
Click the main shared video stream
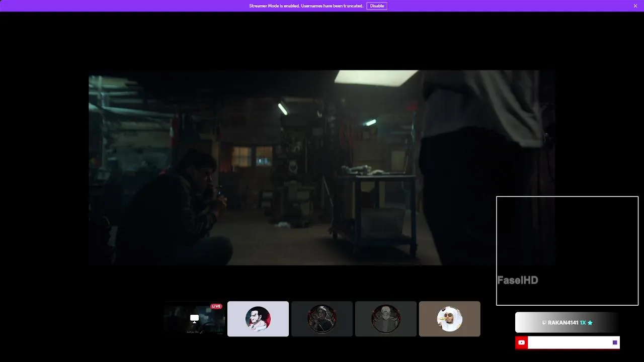pos(322,168)
